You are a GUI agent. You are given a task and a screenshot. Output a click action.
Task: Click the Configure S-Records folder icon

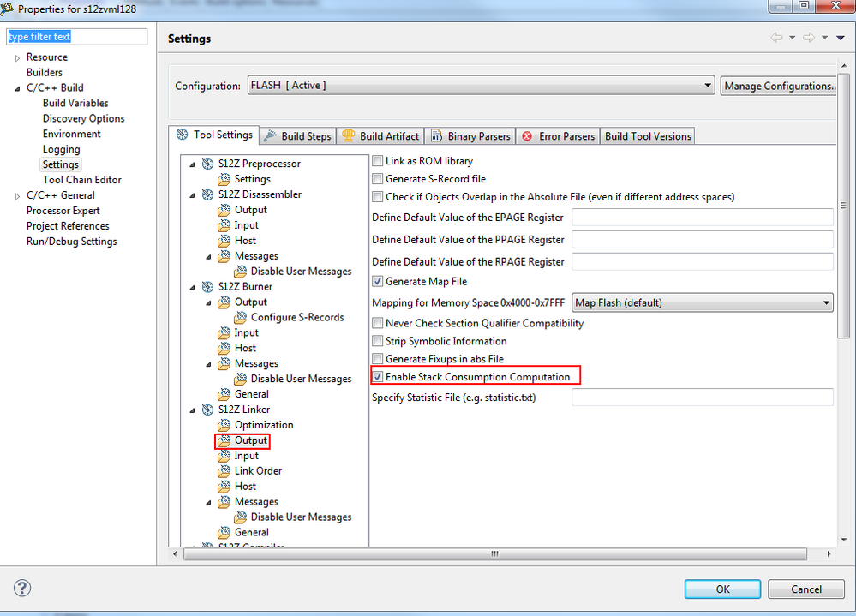pyautogui.click(x=240, y=318)
